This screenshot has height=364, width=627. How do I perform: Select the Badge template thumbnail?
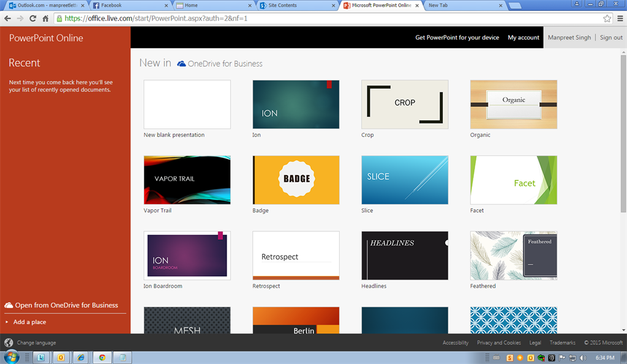click(296, 180)
